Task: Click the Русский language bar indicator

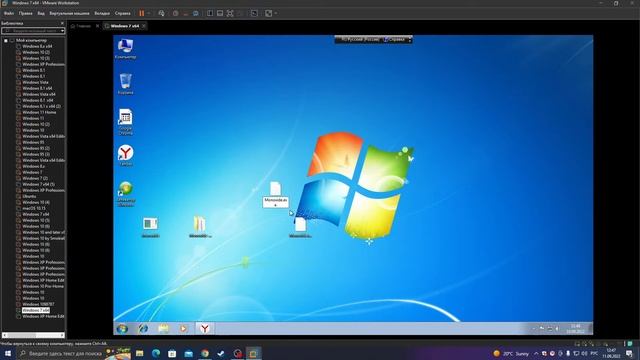Action: click(x=360, y=40)
